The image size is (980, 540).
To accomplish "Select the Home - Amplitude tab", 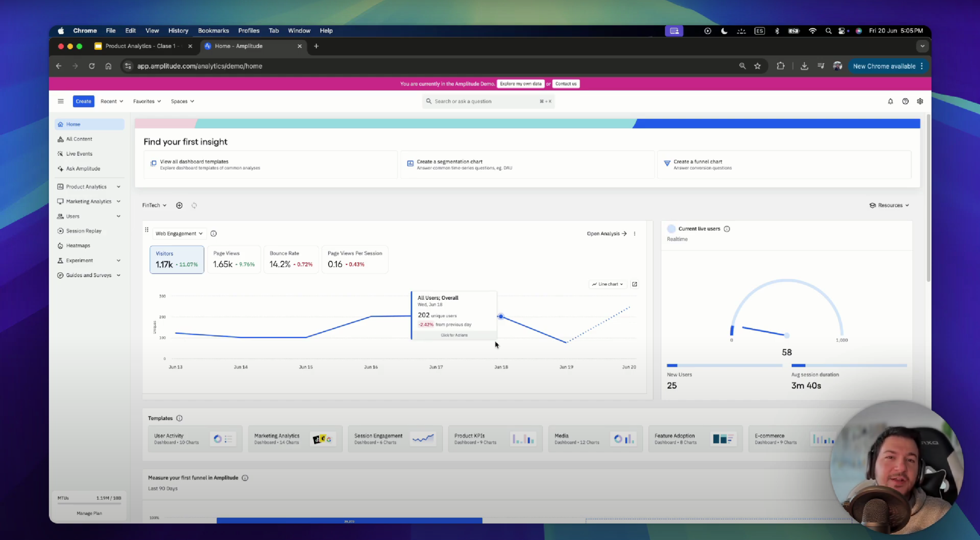I will coord(253,46).
